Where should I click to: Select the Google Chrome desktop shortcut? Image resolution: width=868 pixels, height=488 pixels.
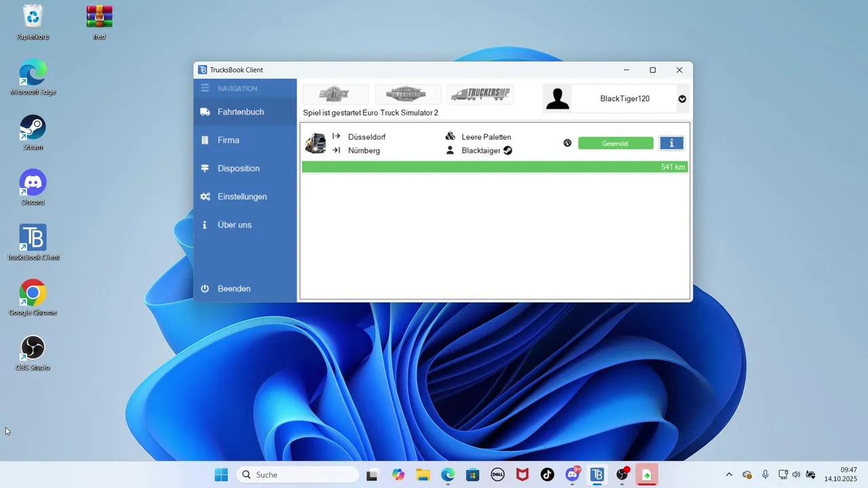tap(33, 298)
